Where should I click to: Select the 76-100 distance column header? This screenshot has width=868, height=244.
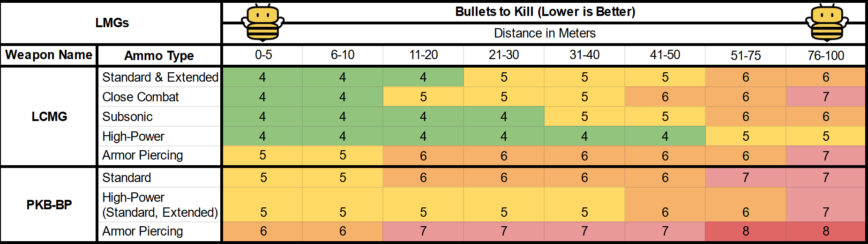[x=825, y=55]
